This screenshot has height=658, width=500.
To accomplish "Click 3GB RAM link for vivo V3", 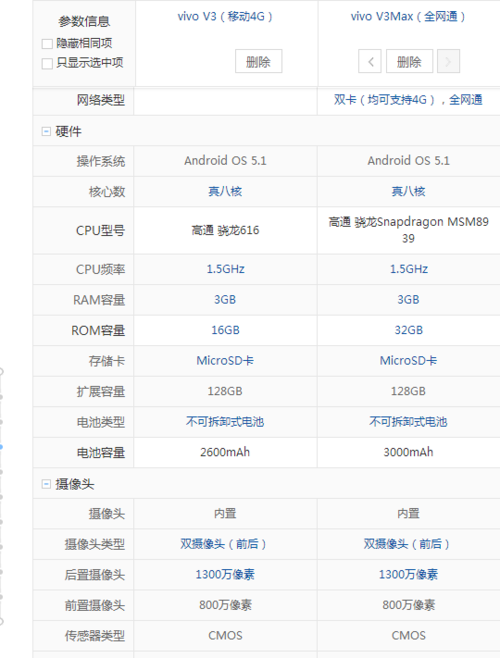I will click(x=225, y=300).
